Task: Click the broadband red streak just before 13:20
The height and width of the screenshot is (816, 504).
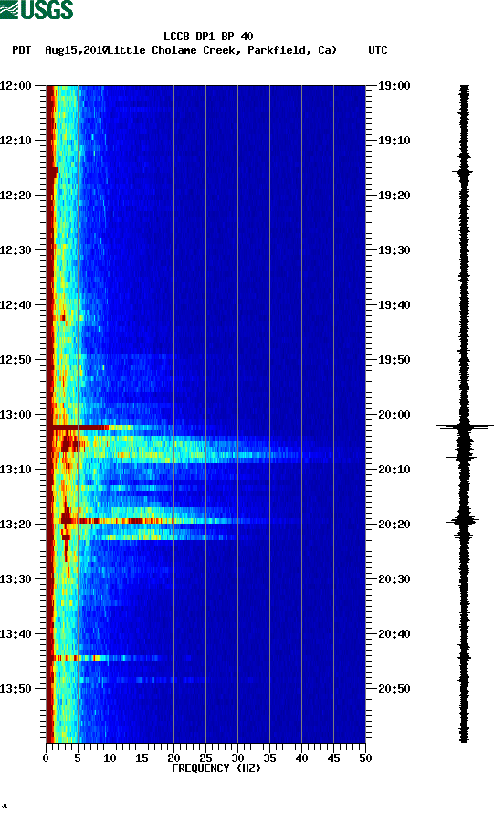Action: point(151,521)
